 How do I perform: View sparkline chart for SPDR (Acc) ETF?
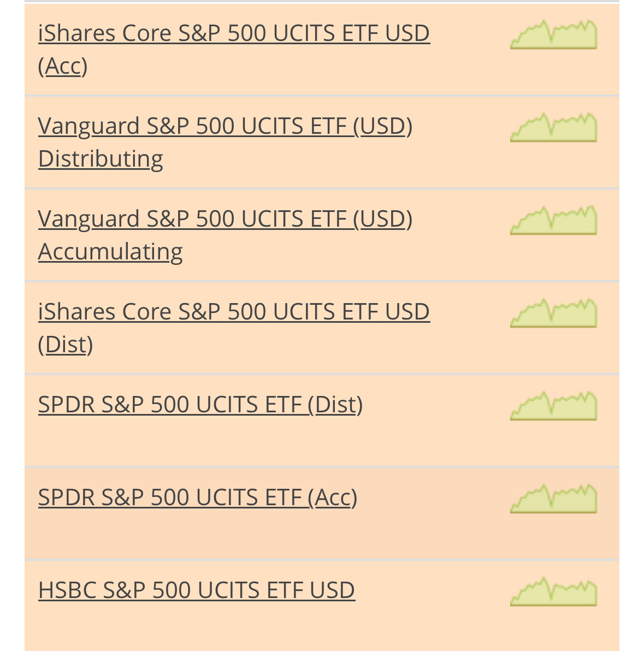tap(553, 499)
